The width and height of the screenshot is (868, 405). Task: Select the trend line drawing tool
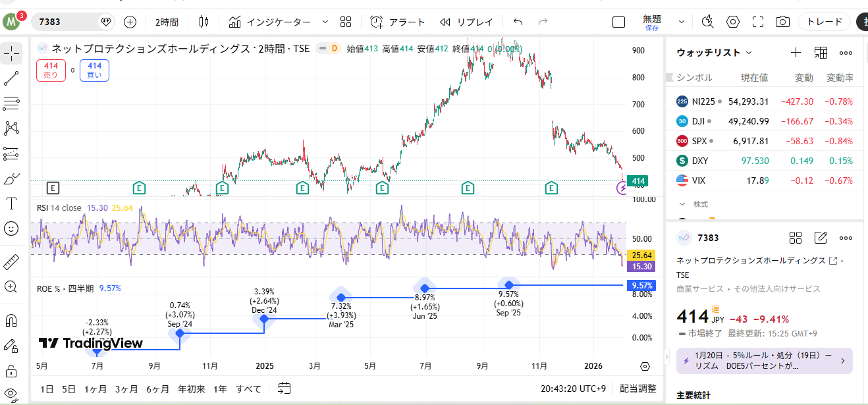(11, 79)
